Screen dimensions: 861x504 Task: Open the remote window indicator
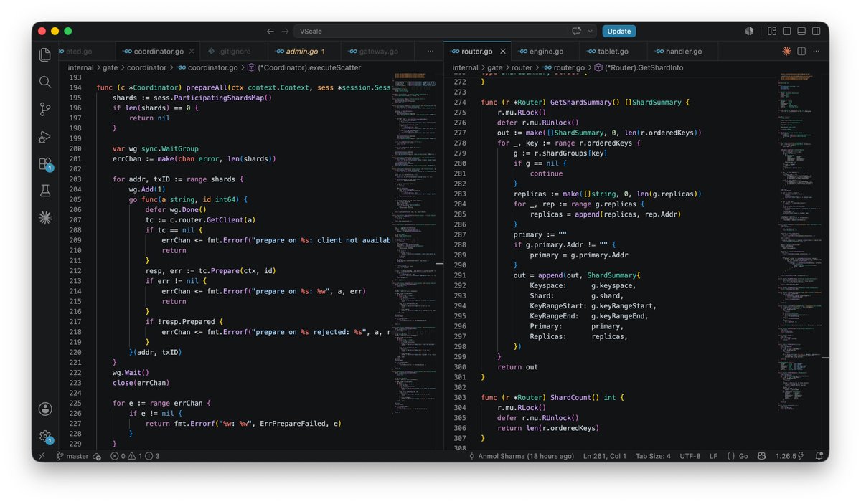click(x=42, y=456)
